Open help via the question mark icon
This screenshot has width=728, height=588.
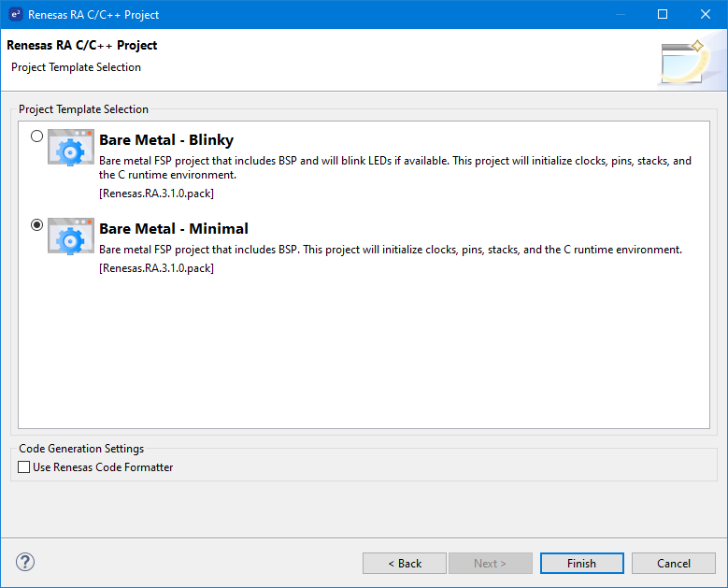pyautogui.click(x=25, y=562)
